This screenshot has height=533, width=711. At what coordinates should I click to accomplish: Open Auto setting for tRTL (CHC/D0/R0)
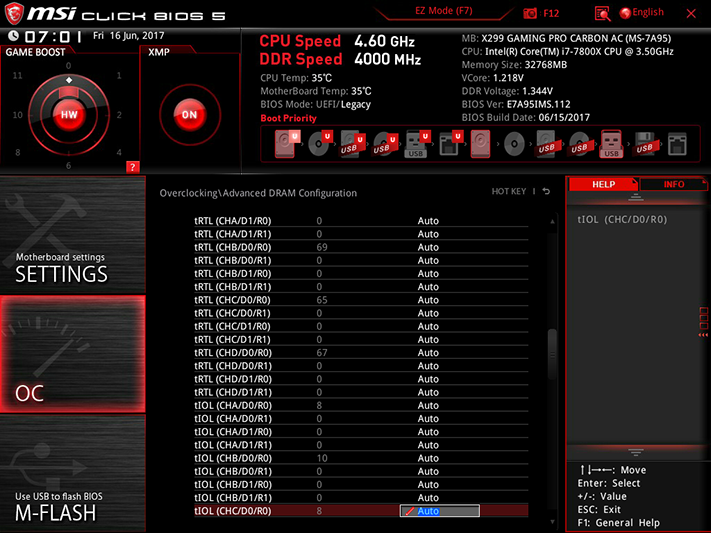coord(428,300)
